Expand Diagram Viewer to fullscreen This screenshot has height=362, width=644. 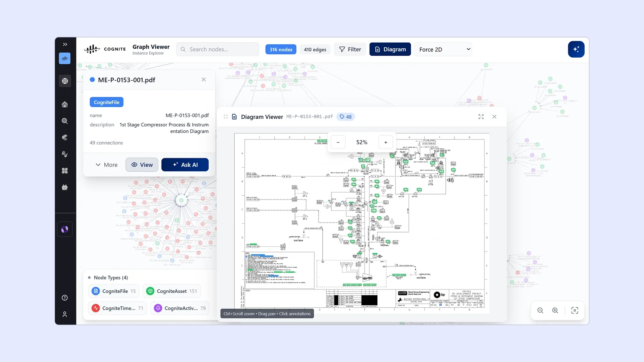pyautogui.click(x=481, y=117)
